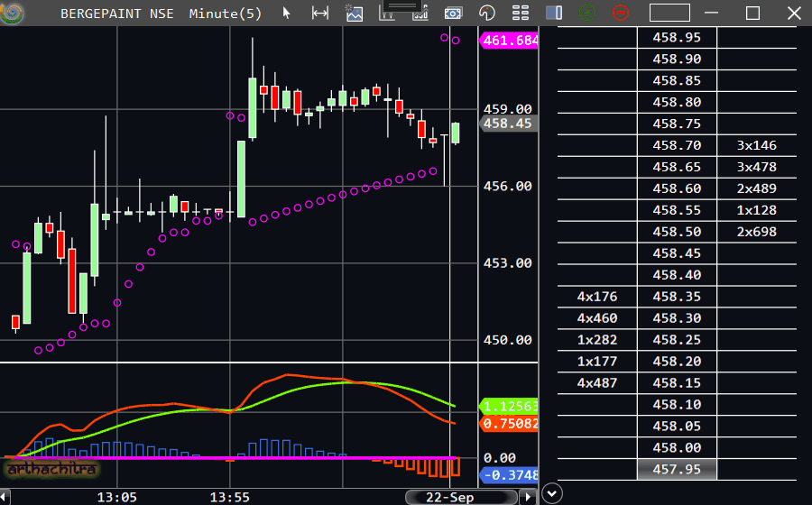Click the green 1.12563 indicator value tag

[x=510, y=407]
